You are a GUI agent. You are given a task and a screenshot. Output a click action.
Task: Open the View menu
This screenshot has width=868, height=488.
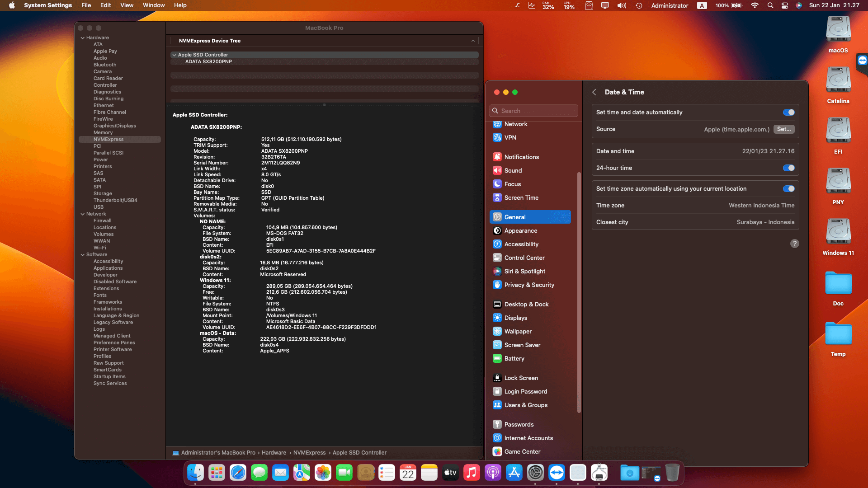pyautogui.click(x=127, y=5)
